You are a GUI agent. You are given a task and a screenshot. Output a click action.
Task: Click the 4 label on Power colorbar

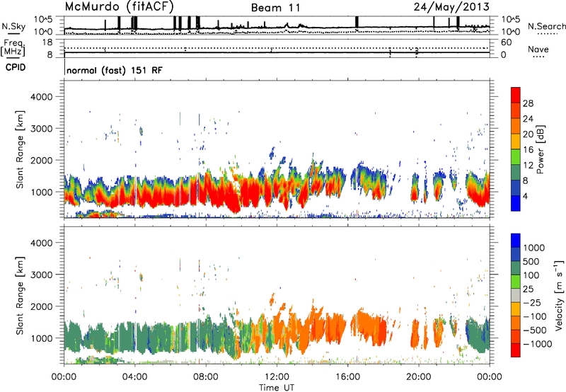(x=526, y=197)
